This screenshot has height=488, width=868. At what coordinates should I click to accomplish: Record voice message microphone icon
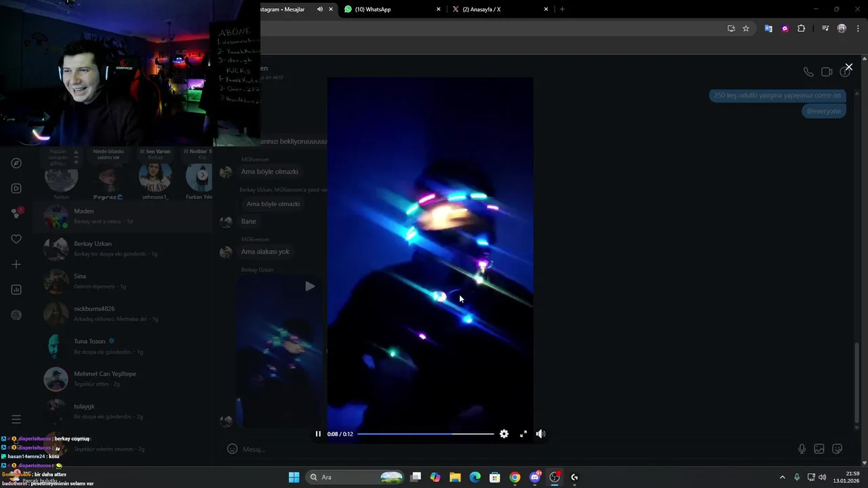[802, 449]
